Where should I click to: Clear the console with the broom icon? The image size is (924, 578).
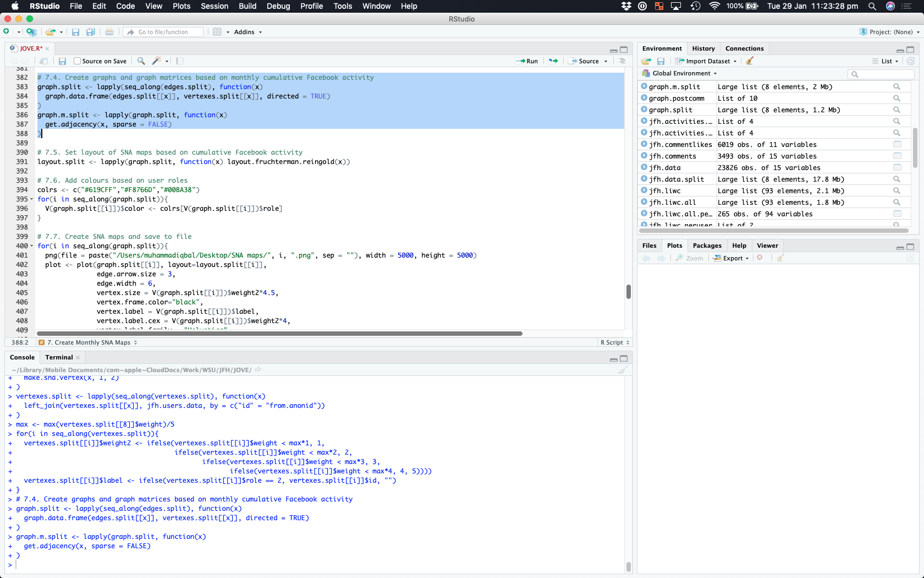click(622, 370)
